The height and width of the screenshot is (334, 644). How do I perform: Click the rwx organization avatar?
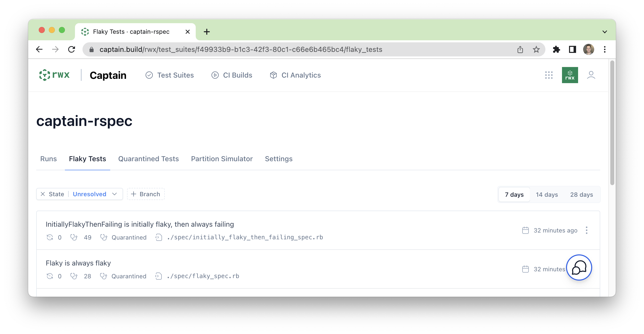tap(570, 75)
